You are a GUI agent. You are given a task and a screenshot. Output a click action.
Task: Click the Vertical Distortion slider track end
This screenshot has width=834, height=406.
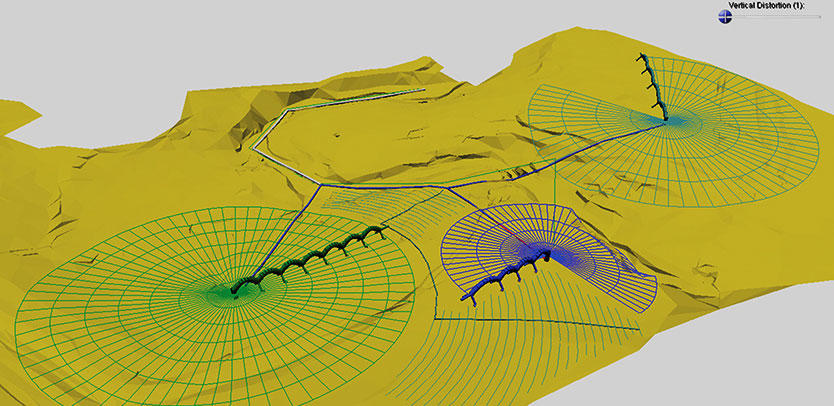coord(820,17)
